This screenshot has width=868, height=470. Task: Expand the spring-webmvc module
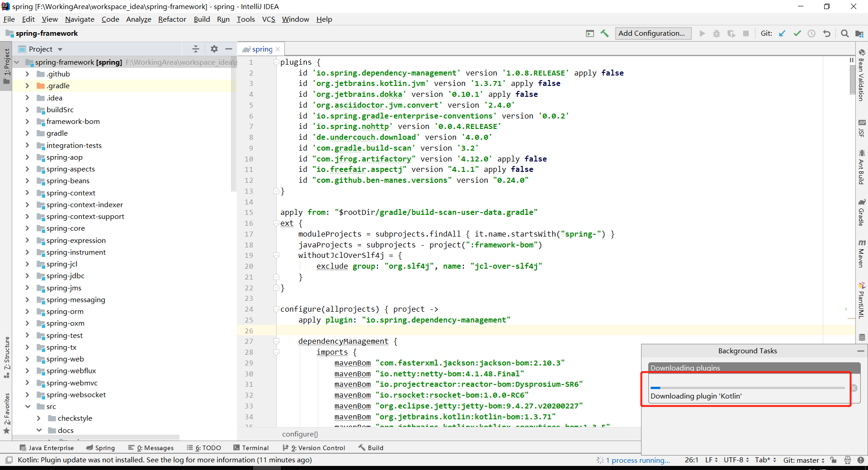pyautogui.click(x=27, y=383)
